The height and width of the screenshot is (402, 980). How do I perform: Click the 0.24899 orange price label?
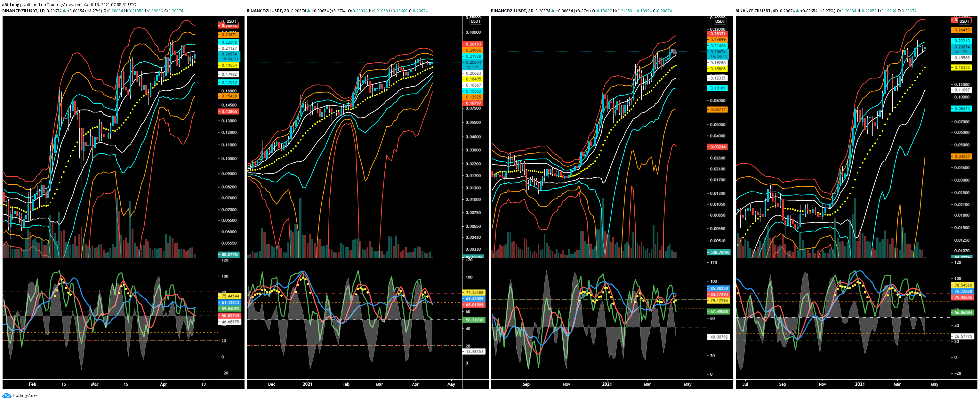tap(718, 40)
